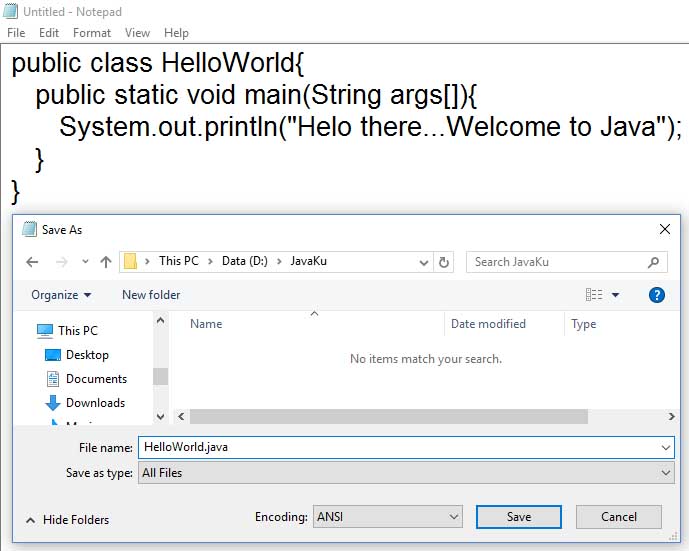
Task: Click the horizontal scroll left arrow
Action: point(181,417)
